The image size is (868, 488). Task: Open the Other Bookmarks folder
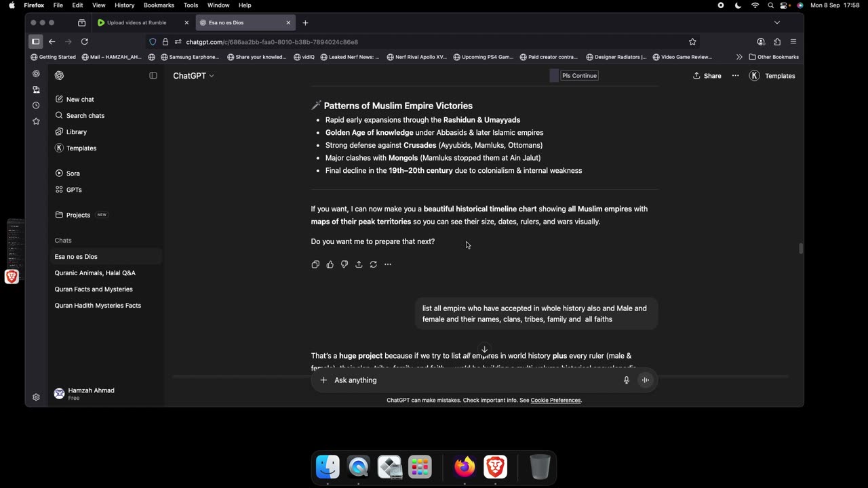(x=774, y=57)
